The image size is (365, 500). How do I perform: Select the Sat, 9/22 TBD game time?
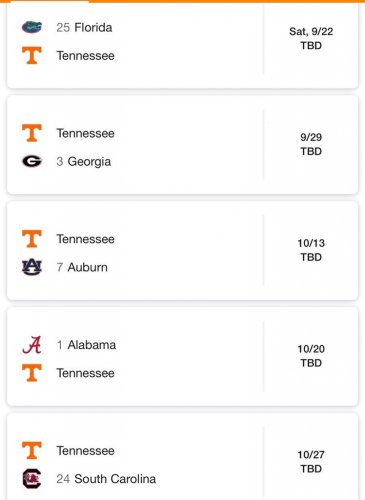pyautogui.click(x=311, y=38)
